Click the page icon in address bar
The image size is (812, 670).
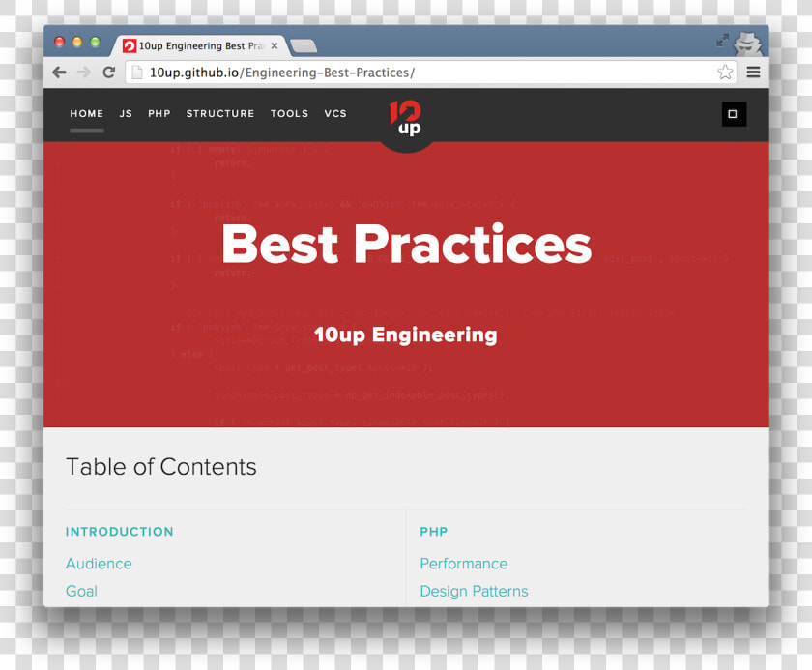(x=136, y=72)
